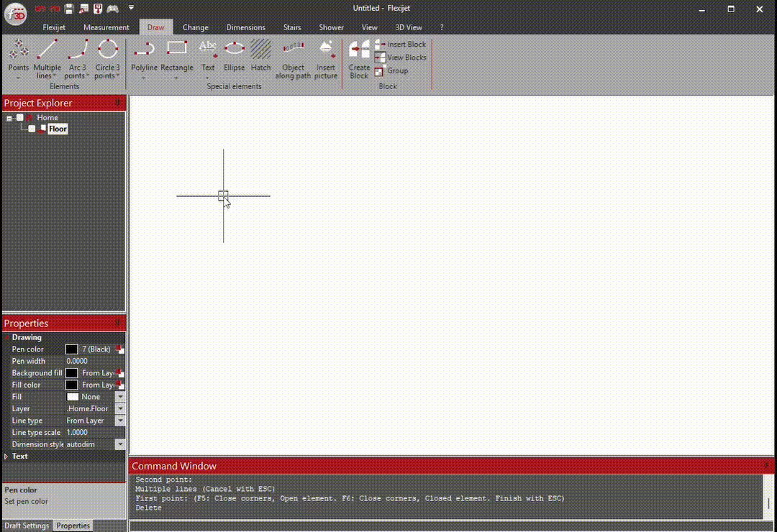
Task: Click the Object along path tool
Action: coord(293,60)
